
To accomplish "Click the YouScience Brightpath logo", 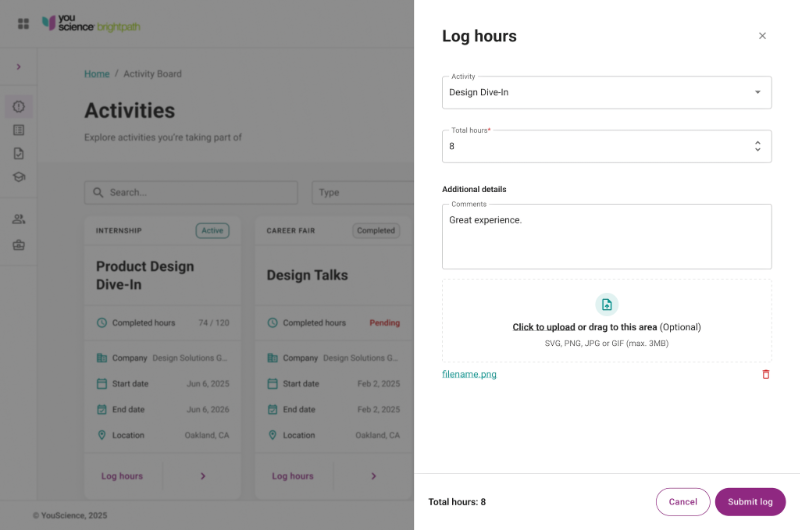I will click(x=91, y=23).
